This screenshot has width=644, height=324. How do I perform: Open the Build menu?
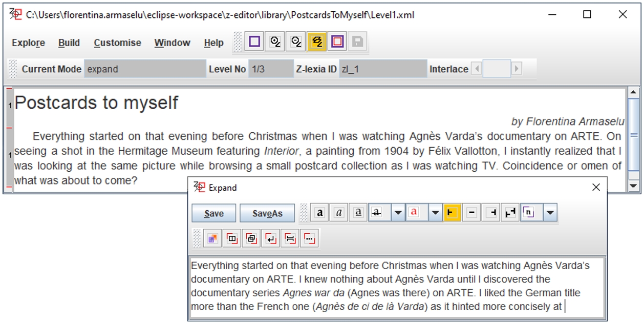[69, 43]
